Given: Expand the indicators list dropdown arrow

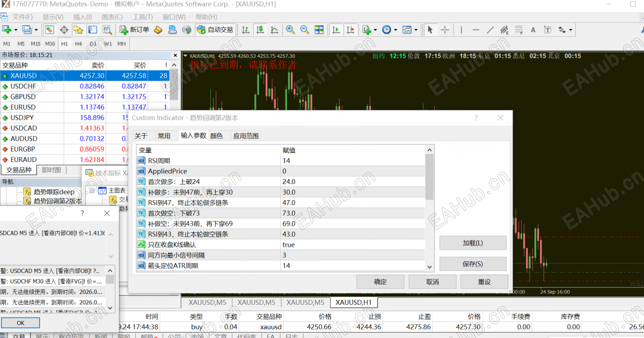Looking at the screenshot, I should 375,30.
